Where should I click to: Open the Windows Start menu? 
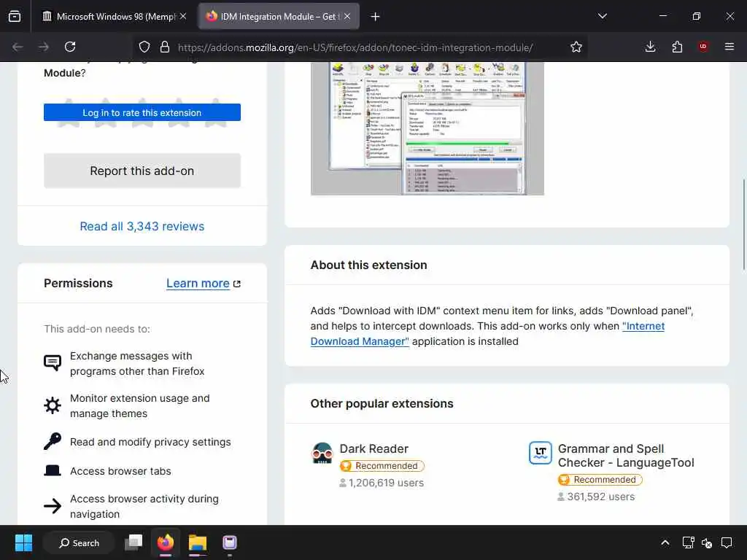23,542
